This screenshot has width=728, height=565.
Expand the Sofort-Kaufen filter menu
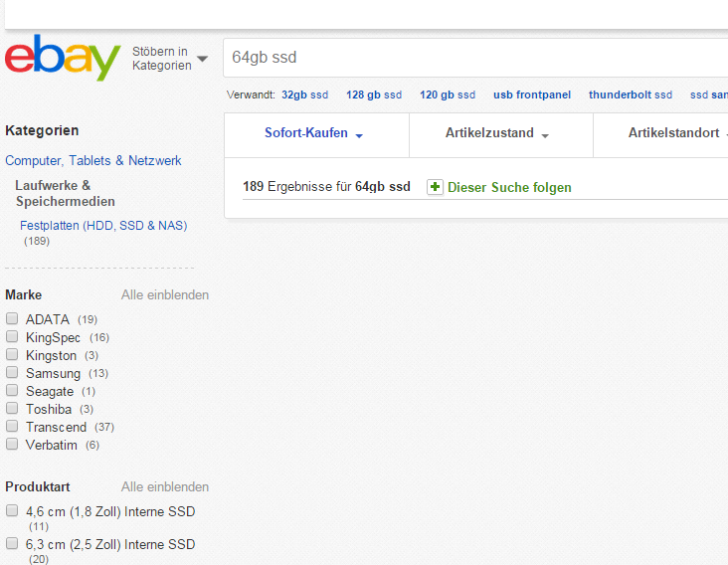[x=313, y=133]
